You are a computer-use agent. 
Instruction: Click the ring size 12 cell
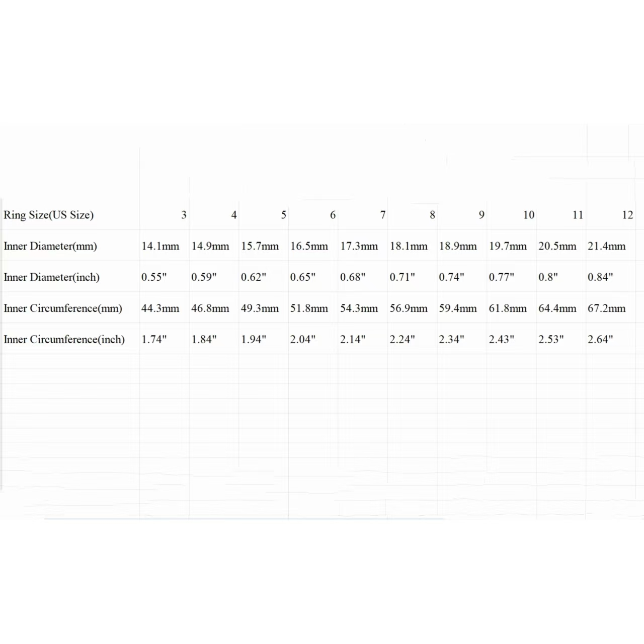tap(627, 215)
